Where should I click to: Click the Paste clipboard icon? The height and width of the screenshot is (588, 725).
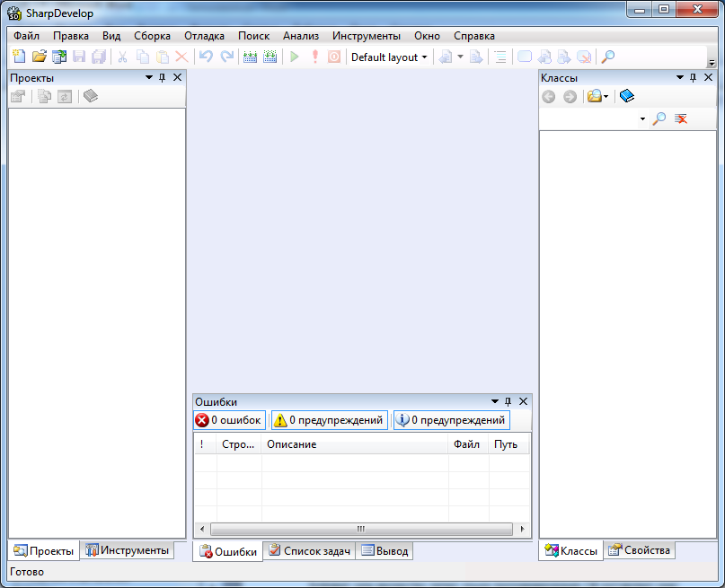(x=163, y=57)
